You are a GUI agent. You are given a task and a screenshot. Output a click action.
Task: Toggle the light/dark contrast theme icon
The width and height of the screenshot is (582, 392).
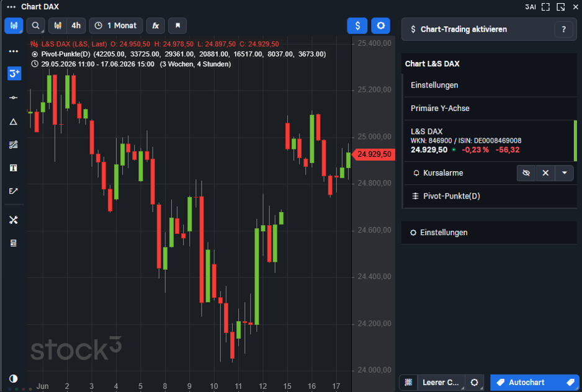[14, 378]
